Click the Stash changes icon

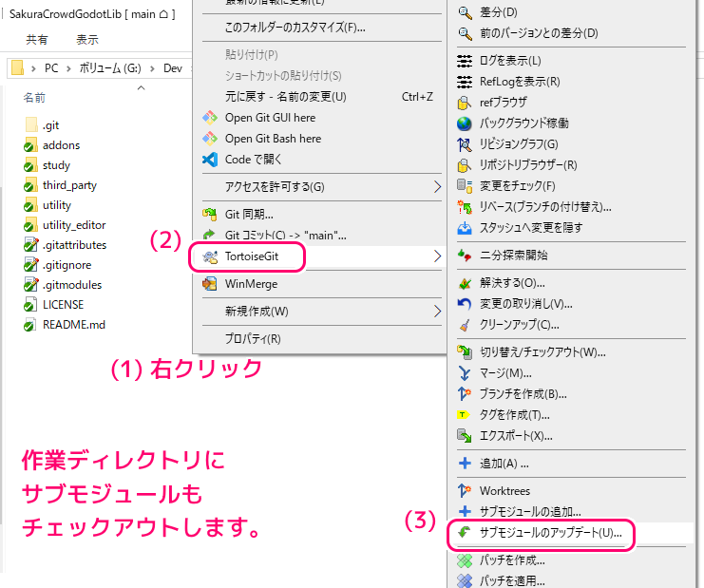coord(465,228)
